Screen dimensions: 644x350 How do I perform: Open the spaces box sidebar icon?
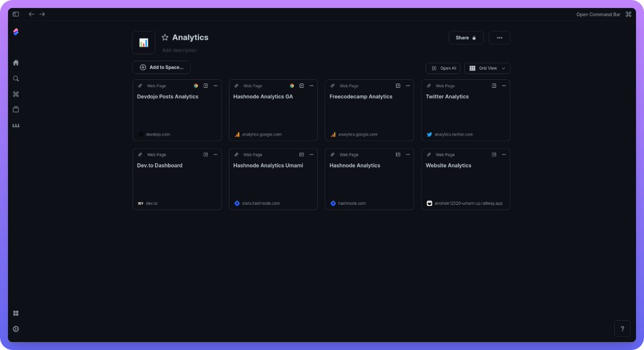[x=16, y=109]
